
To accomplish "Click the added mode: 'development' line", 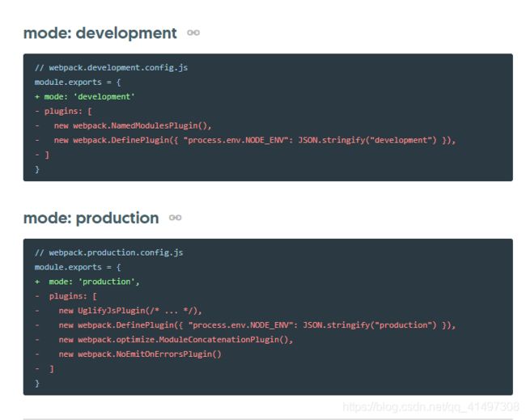I will point(84,96).
